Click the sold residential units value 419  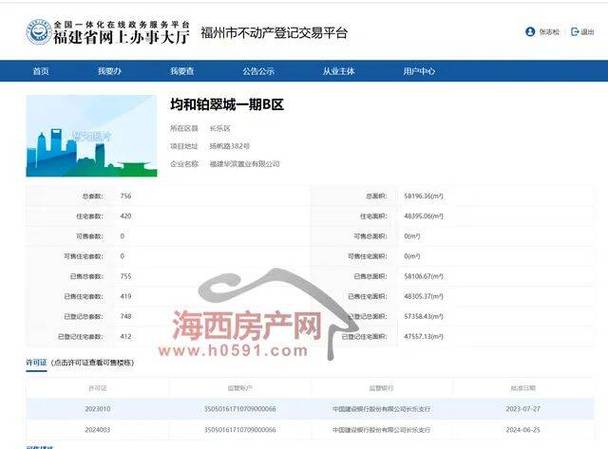point(126,296)
